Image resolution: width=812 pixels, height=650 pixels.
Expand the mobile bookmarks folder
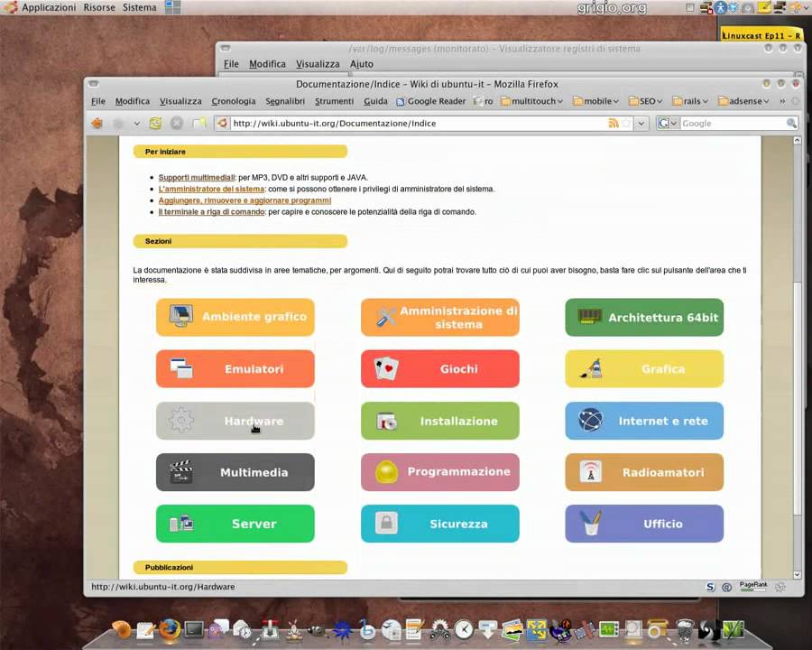pyautogui.click(x=596, y=101)
